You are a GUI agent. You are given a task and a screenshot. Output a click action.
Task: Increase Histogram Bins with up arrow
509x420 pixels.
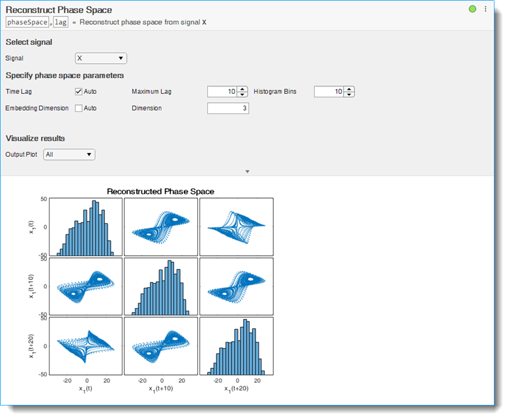point(349,89)
